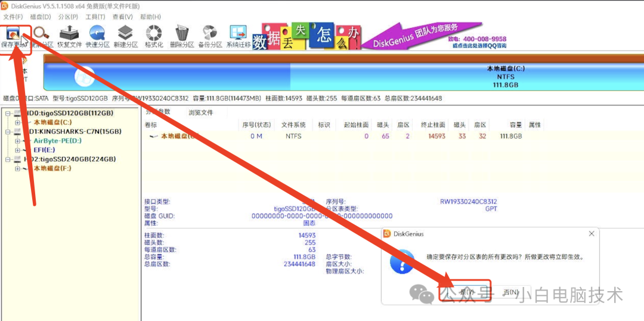Select HD1:KINGSHARKS-C7N(15GB) in the tree

pyautogui.click(x=73, y=131)
